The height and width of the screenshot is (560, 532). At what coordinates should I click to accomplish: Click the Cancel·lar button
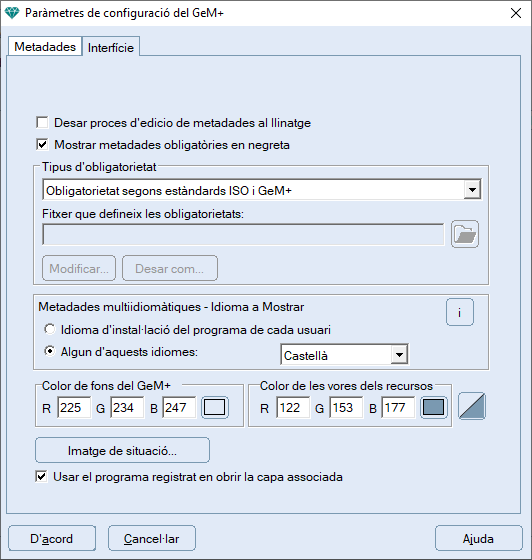click(x=152, y=538)
